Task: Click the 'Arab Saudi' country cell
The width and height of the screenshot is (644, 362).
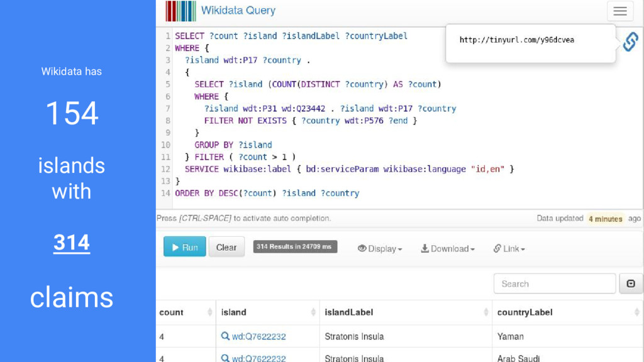Action: coord(518,358)
